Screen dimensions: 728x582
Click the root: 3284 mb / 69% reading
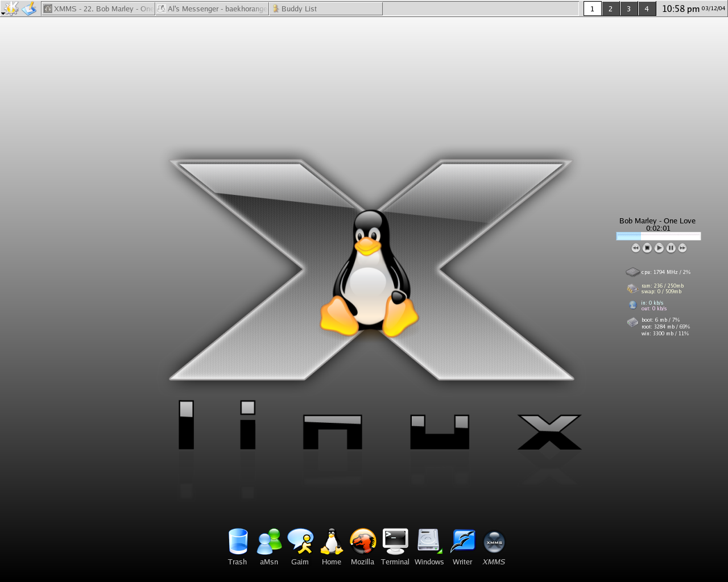click(666, 327)
